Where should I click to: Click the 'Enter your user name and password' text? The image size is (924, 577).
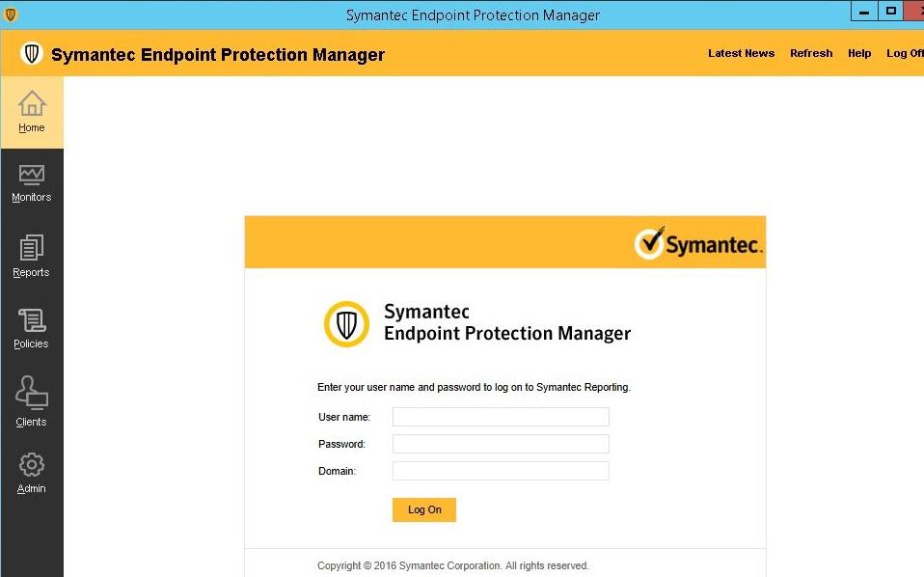tap(474, 387)
